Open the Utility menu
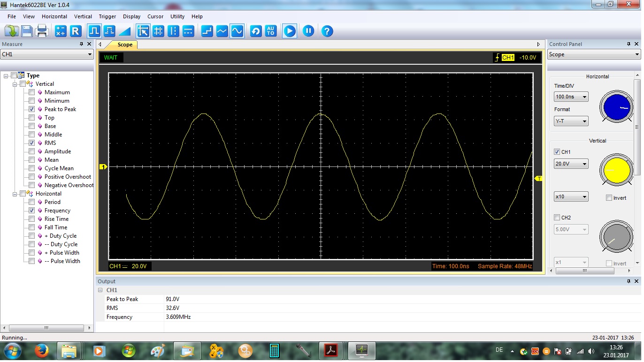 pos(177,16)
